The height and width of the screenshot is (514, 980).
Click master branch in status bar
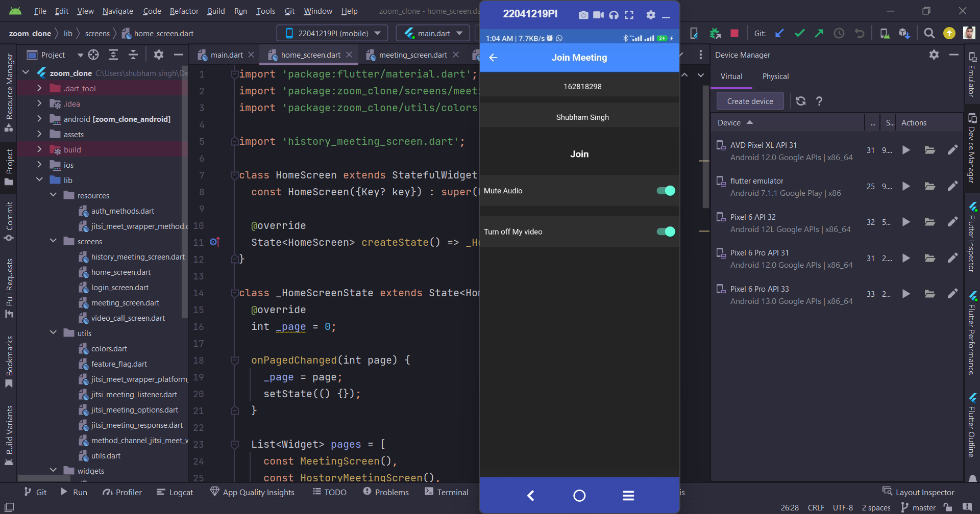point(918,507)
